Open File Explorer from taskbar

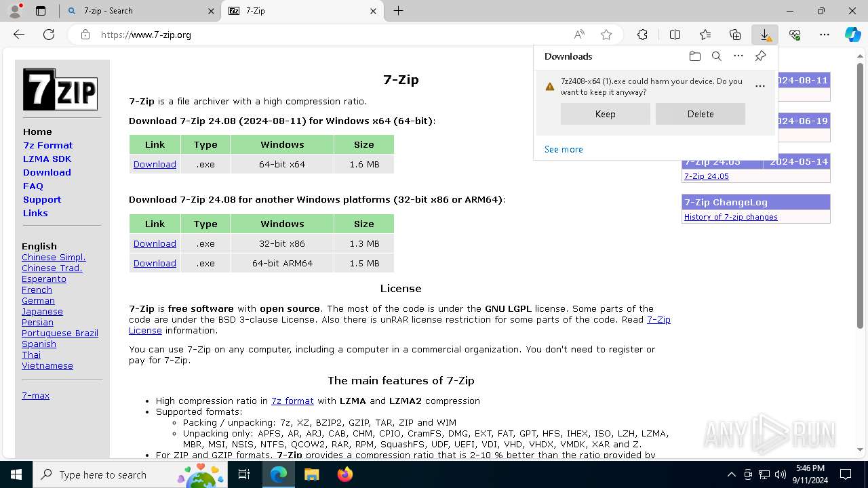(x=311, y=474)
